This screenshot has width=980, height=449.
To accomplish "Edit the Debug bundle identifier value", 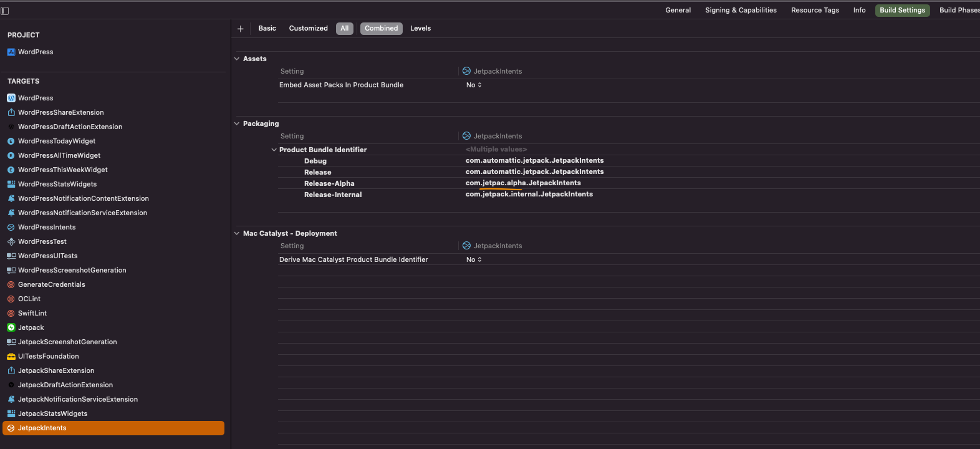I will point(535,160).
